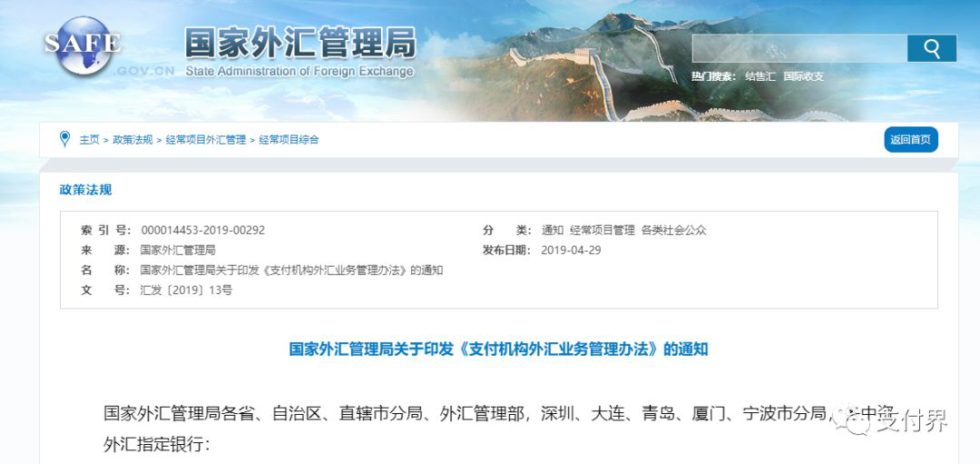
Task: Focus the header search input field
Action: coord(799,48)
